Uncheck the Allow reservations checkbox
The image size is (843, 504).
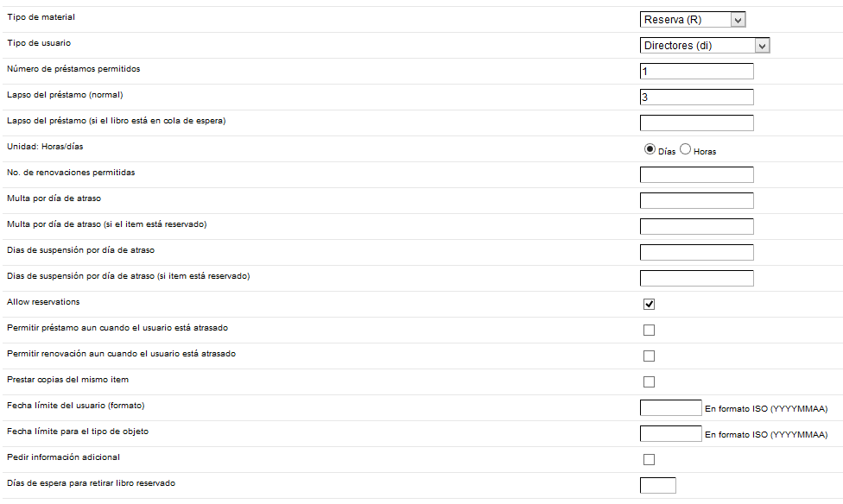(650, 304)
